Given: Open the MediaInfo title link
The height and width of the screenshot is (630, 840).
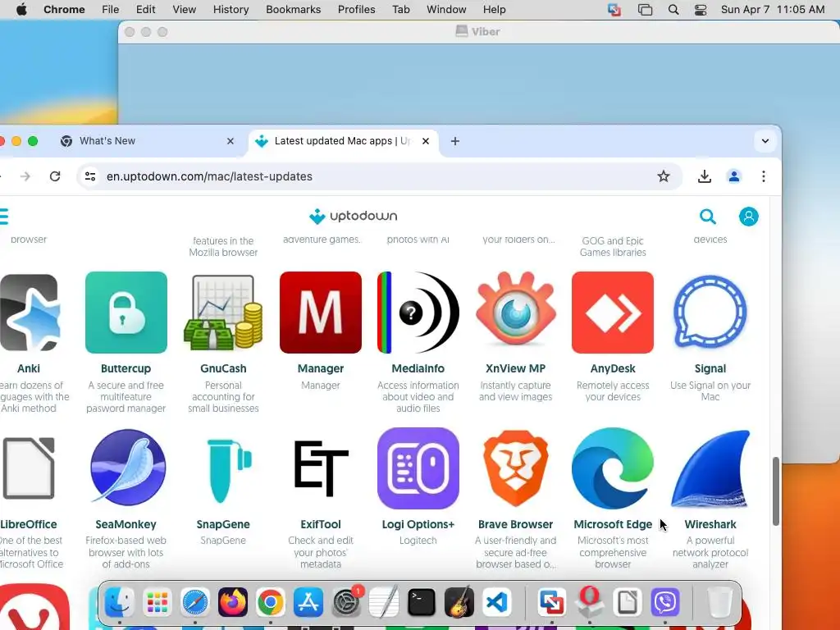Looking at the screenshot, I should [418, 368].
